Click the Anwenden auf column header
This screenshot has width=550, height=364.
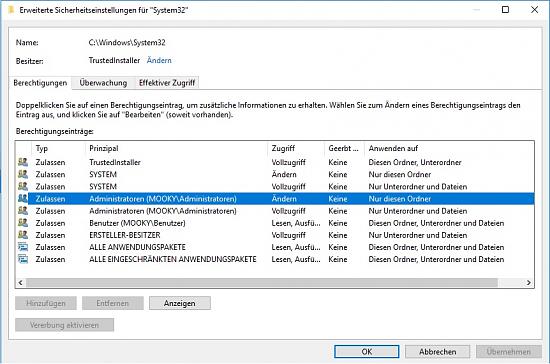tap(449, 148)
